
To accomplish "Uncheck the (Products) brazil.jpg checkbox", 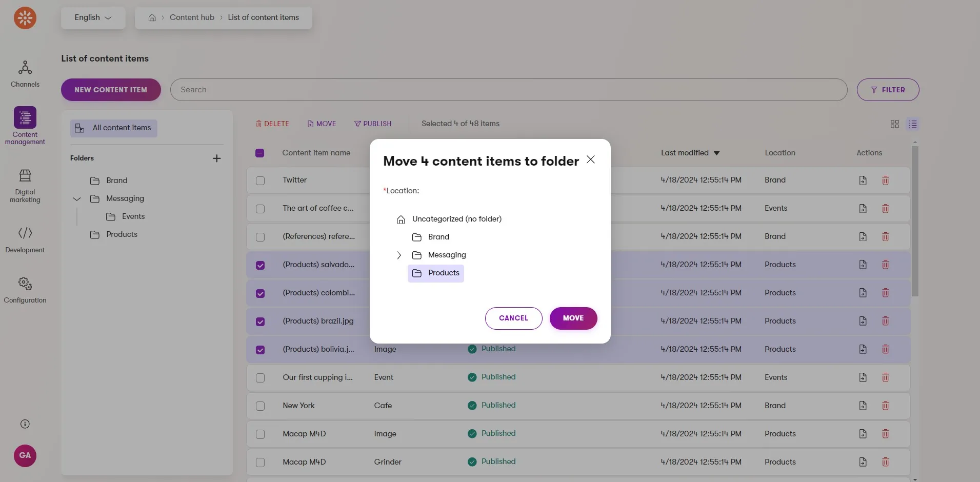I will point(260,322).
